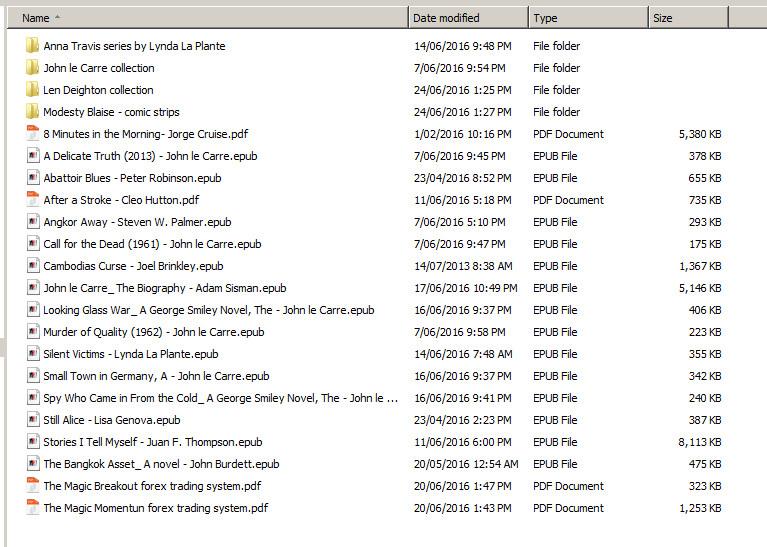Click the EPUB icon of Spy Who Came in From the Cold
The image size is (767, 547).
coord(32,398)
